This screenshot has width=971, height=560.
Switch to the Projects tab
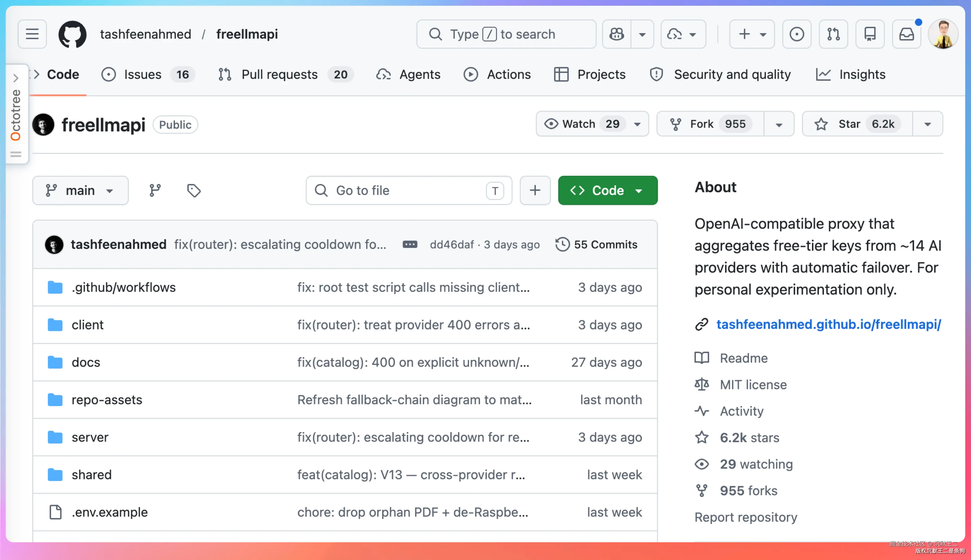[x=590, y=74]
